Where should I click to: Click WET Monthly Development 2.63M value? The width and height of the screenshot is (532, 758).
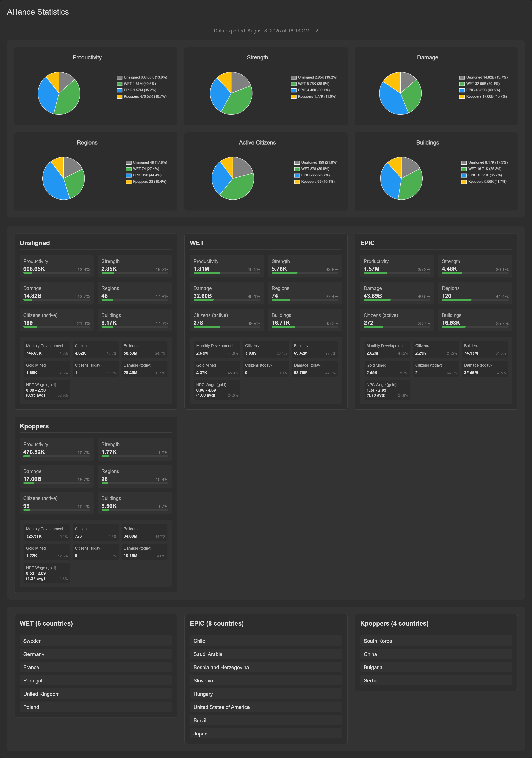tap(202, 353)
